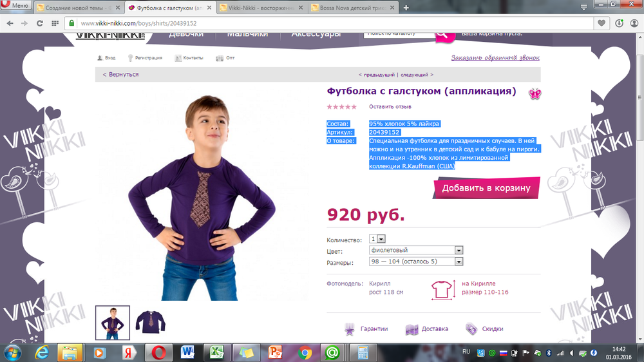This screenshot has width=644, height=362.
Task: Click Добавить в корзину button
Action: coord(486,188)
